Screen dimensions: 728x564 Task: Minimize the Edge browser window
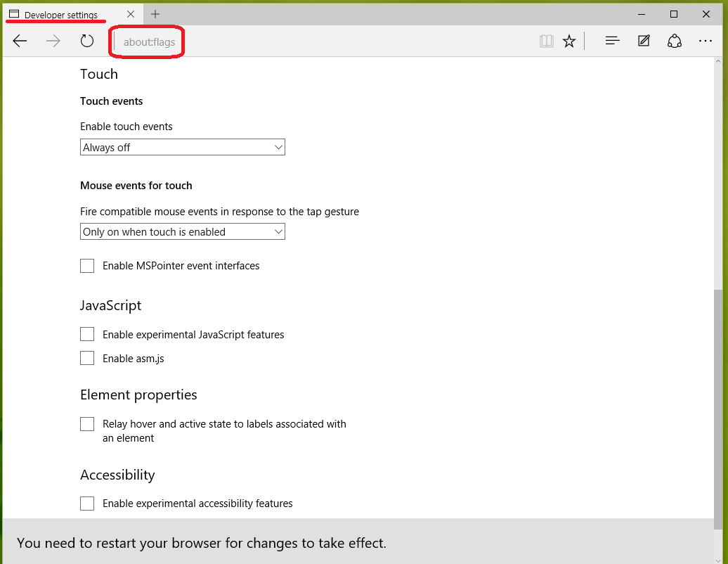tap(642, 14)
